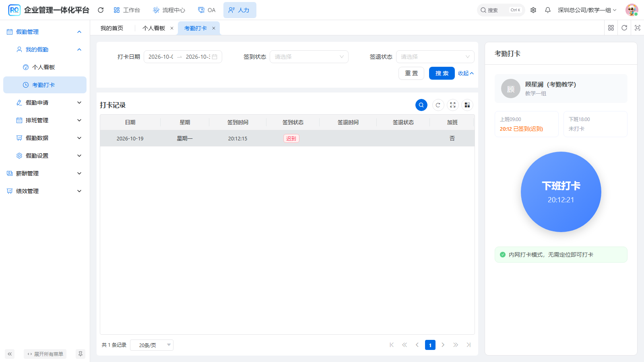Image resolution: width=644 pixels, height=362 pixels.
Task: Expand the 绩效管理 menu
Action: point(45,191)
